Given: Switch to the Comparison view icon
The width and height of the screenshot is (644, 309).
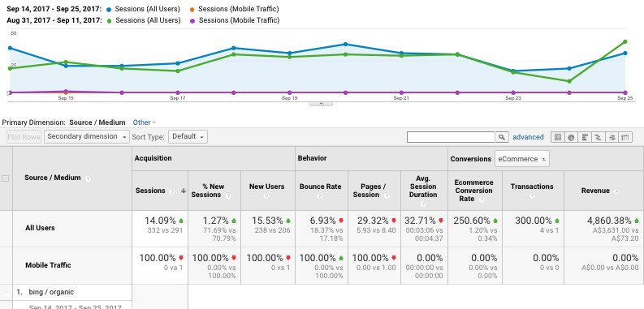Looking at the screenshot, I should coord(599,137).
